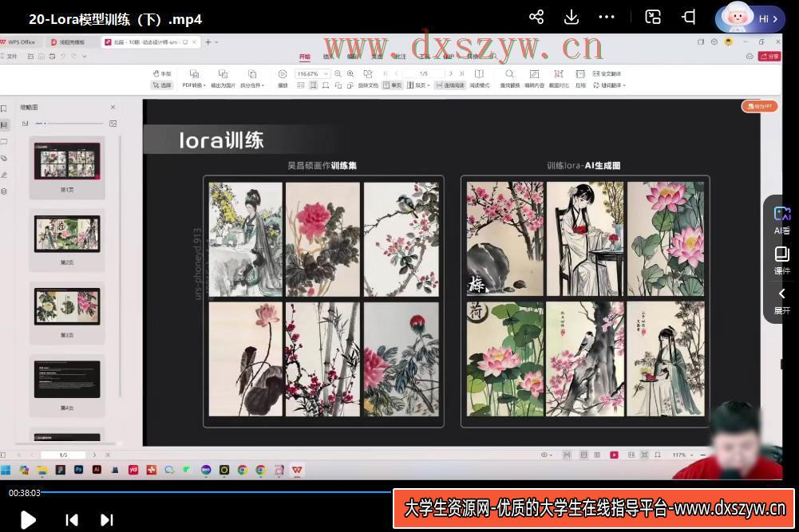Go to the next page in toolbar

[450, 74]
